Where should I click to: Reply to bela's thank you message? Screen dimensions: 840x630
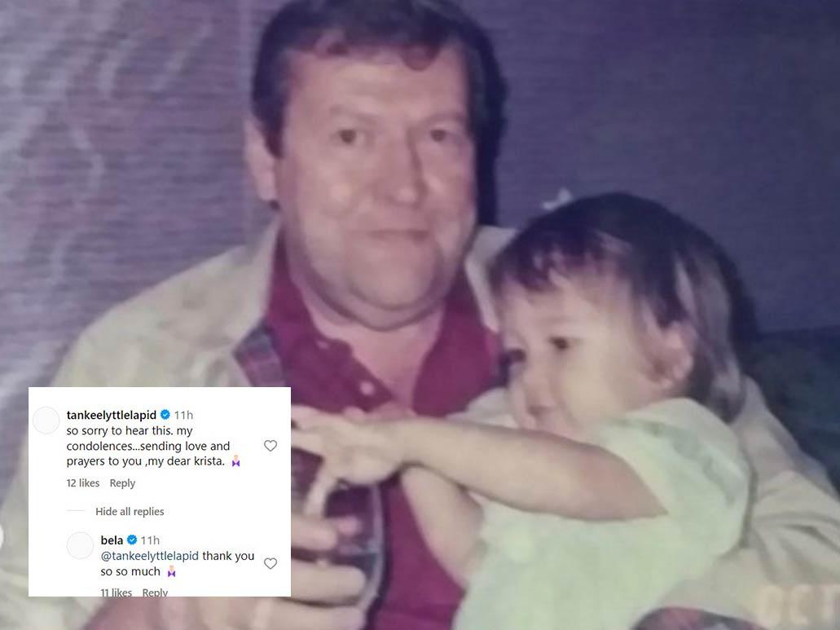(x=155, y=593)
